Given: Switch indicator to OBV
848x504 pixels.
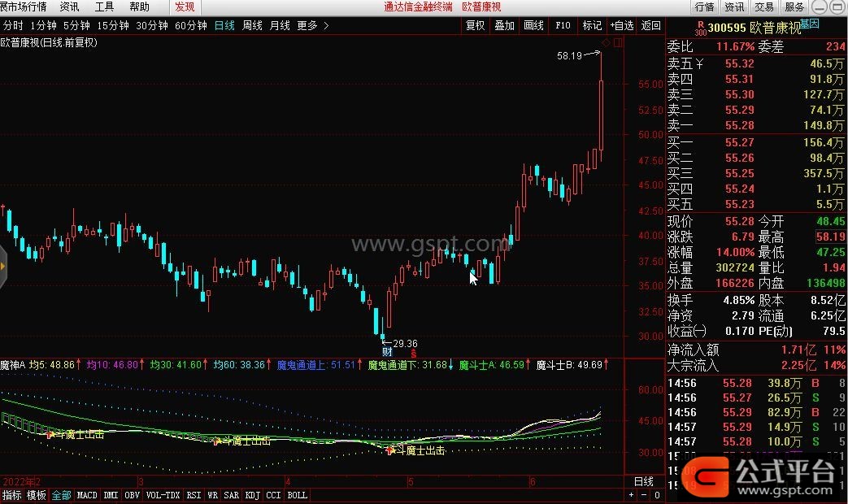Looking at the screenshot, I should [132, 495].
